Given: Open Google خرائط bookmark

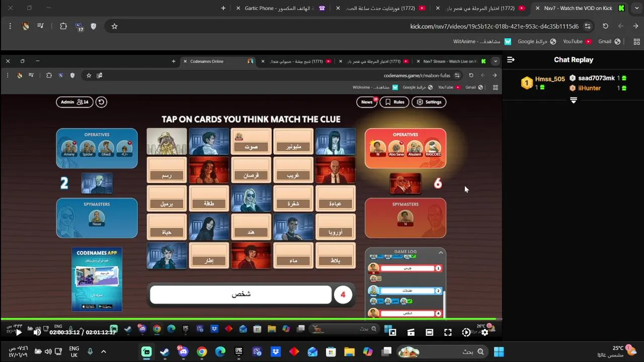Looking at the screenshot, I should tap(536, 42).
